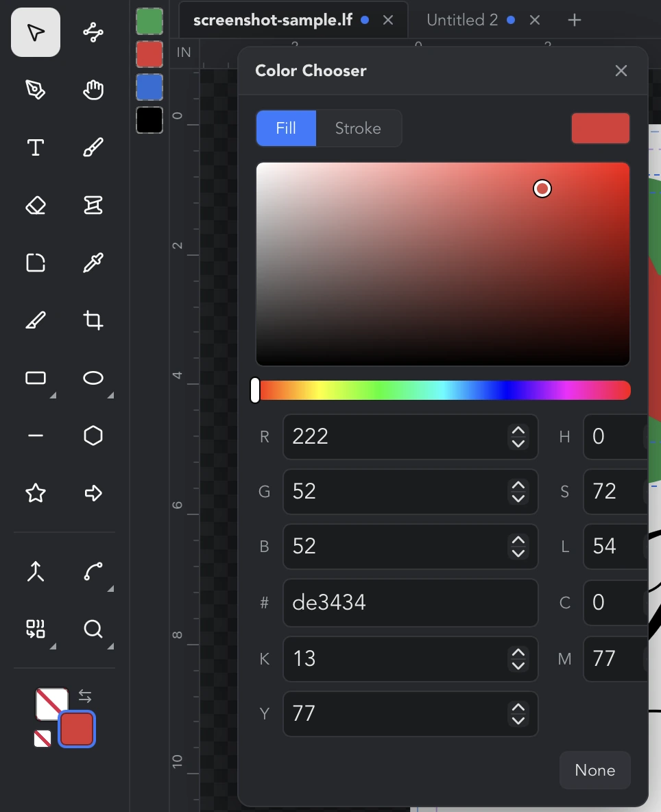661x812 pixels.
Task: Choose the curve arc tool
Action: pos(93,572)
